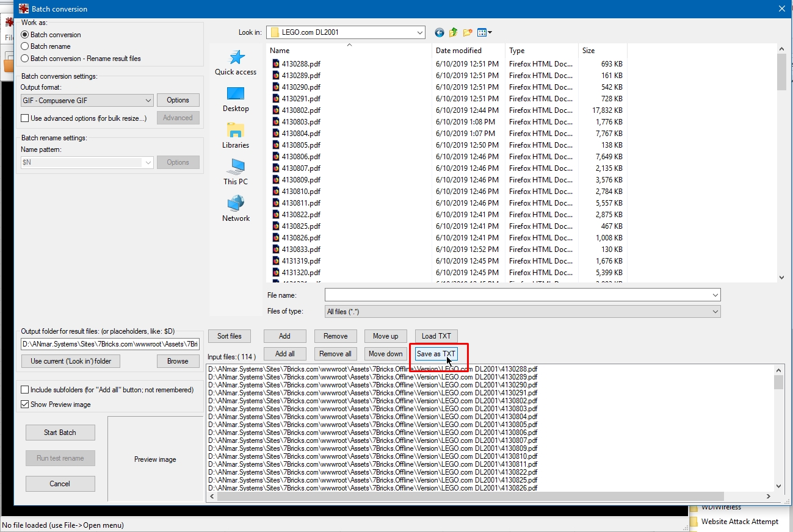Open Network location in sidebar

pyautogui.click(x=236, y=209)
